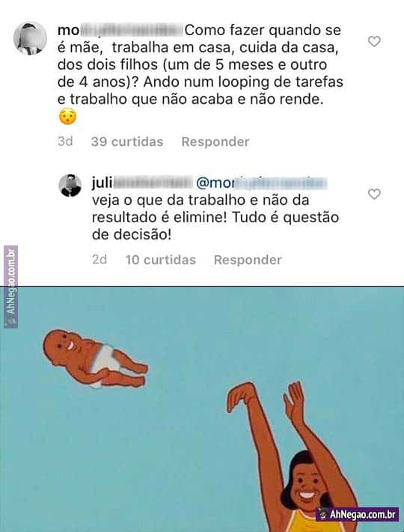
Task: Click Responder under the reply comment
Action: click(248, 260)
